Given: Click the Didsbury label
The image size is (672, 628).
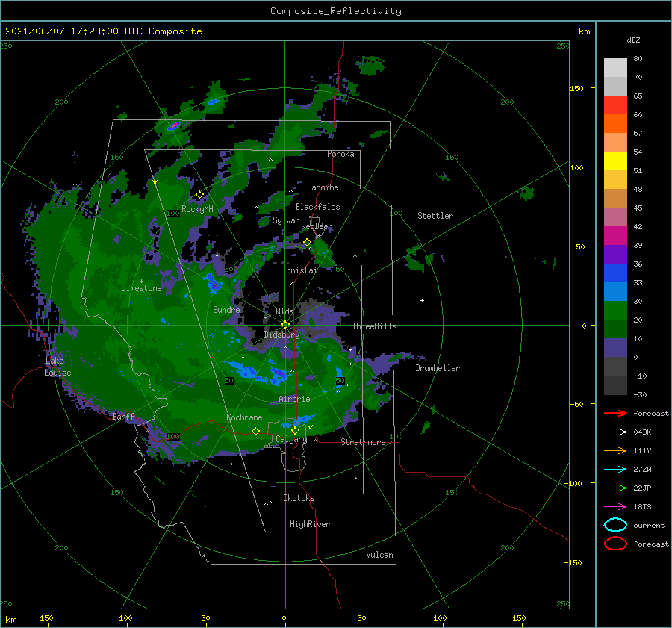Looking at the screenshot, I should pos(282,335).
